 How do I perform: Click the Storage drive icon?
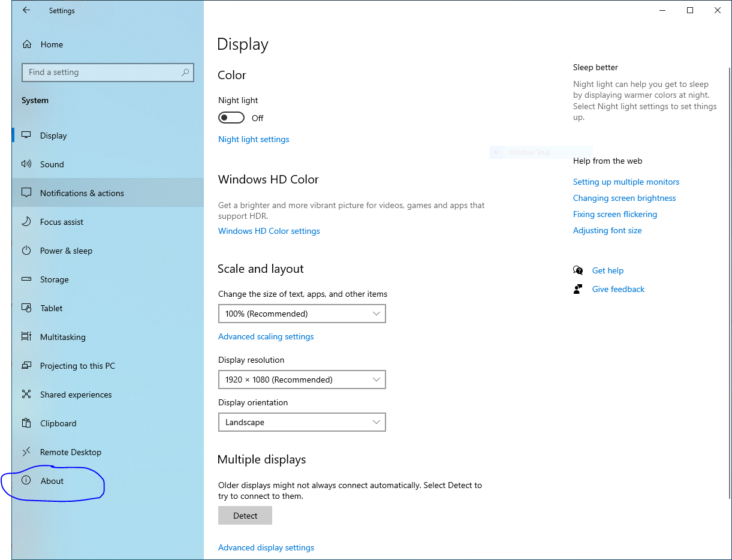(x=26, y=279)
